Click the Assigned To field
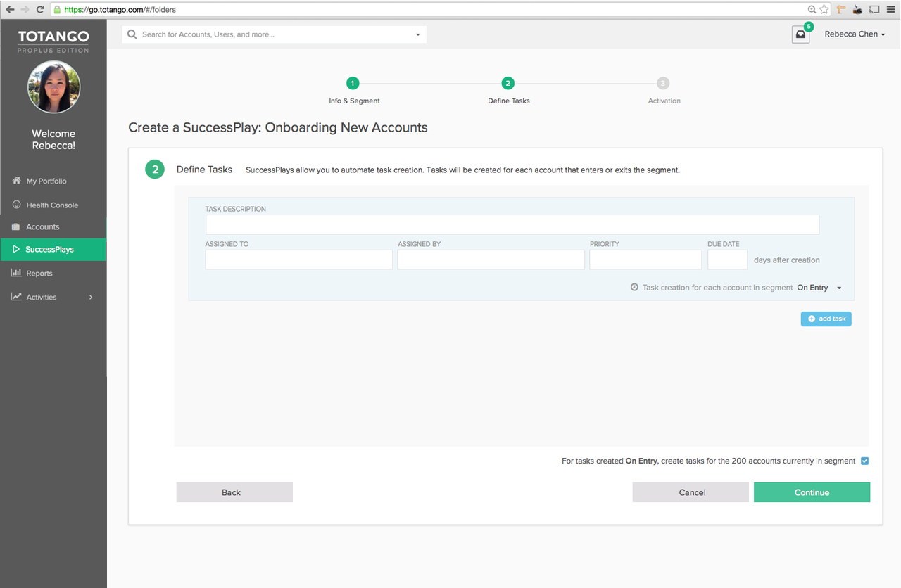The width and height of the screenshot is (901, 588). pos(298,260)
